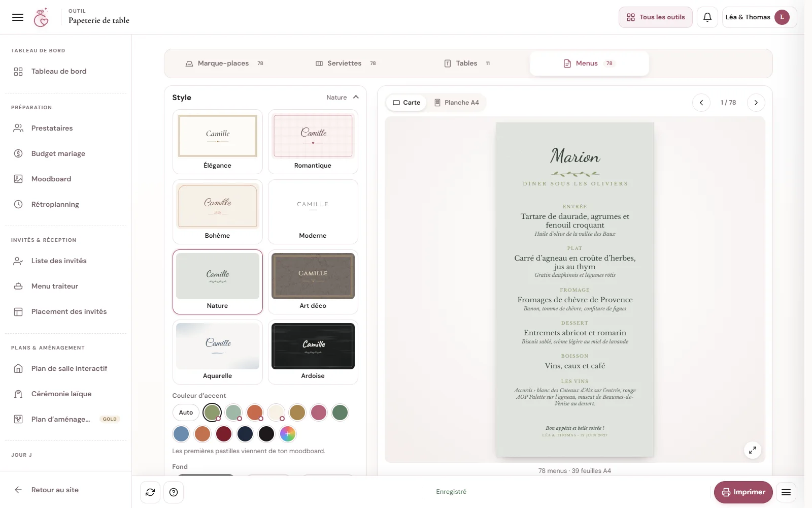
Task: Pick the olive green accent swatch
Action: coord(212,412)
